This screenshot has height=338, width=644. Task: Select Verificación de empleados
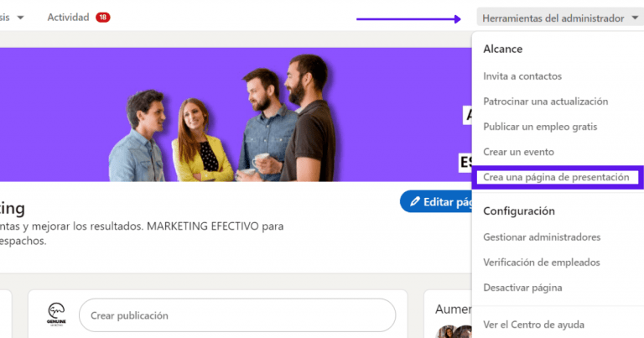(540, 263)
